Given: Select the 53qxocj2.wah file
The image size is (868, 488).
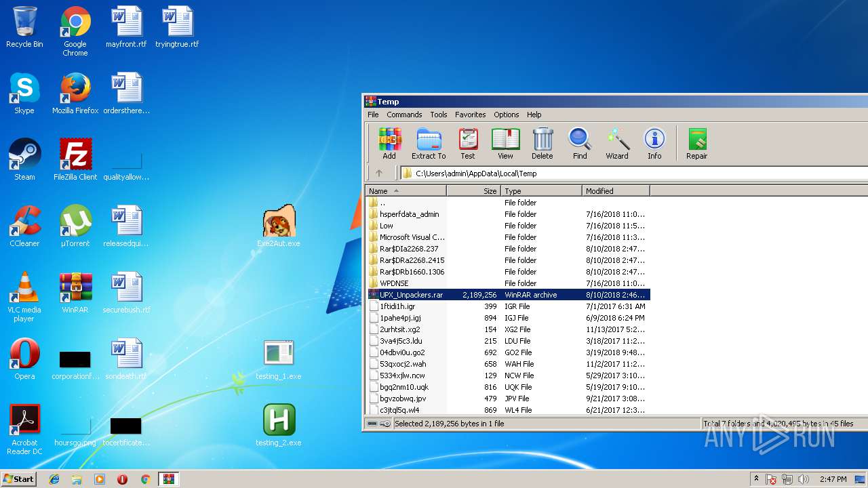Looking at the screenshot, I should click(509, 364).
